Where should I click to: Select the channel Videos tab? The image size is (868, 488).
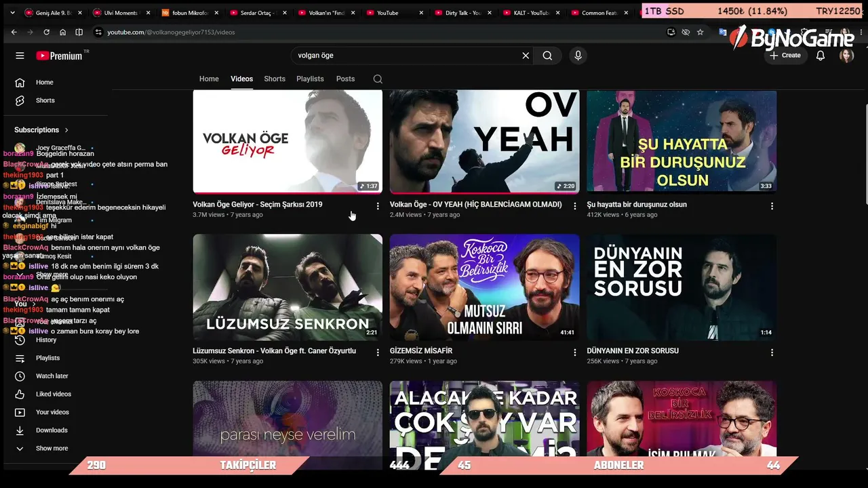point(241,79)
